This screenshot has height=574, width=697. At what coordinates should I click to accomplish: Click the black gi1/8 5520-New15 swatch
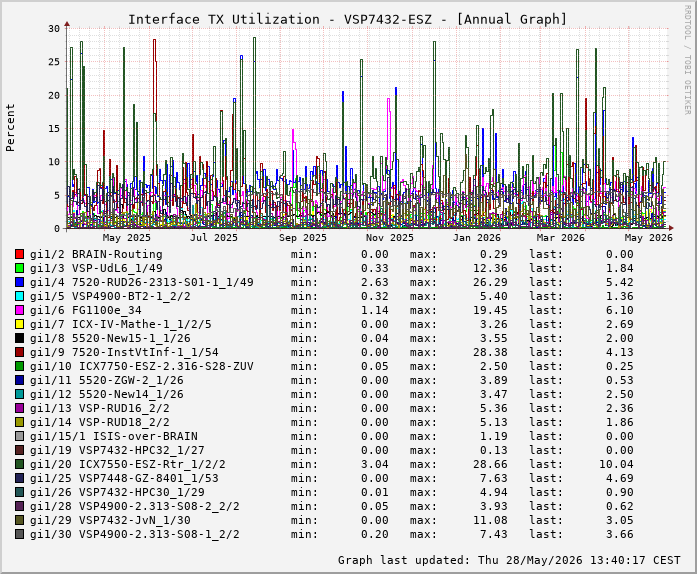tap(19, 338)
